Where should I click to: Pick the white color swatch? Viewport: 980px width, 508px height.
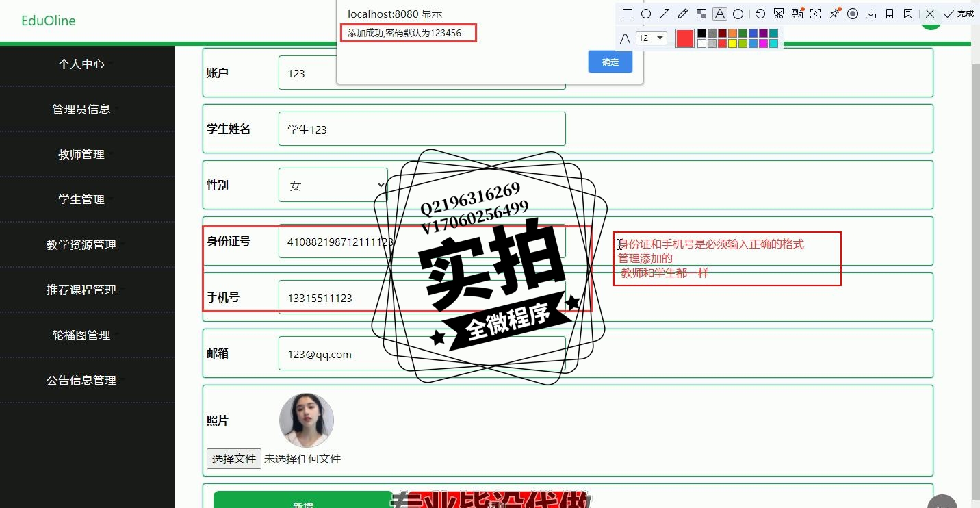tap(701, 44)
